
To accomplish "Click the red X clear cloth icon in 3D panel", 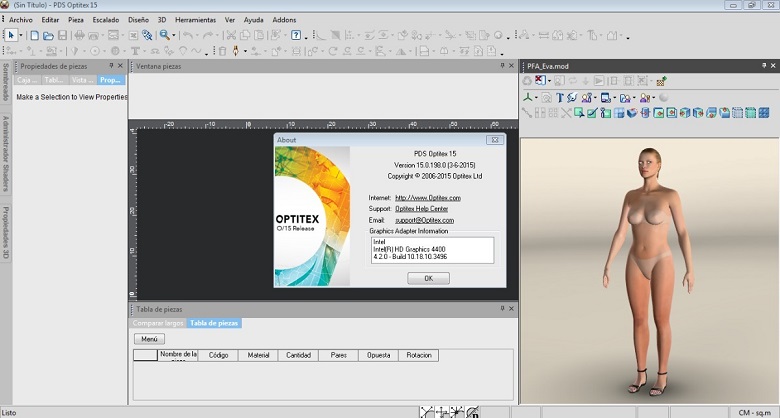I will click(541, 81).
